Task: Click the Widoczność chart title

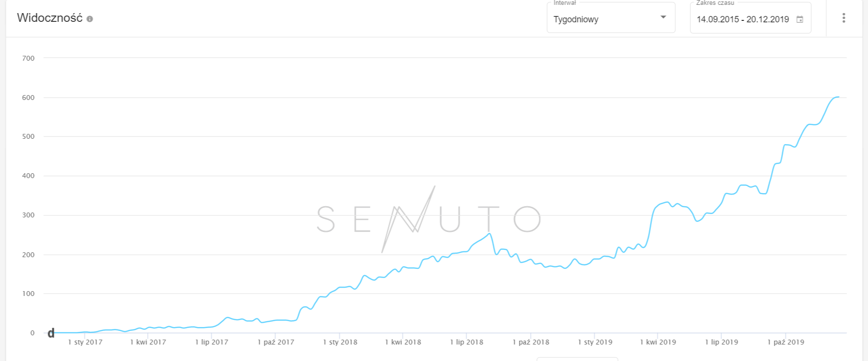Action: point(50,18)
